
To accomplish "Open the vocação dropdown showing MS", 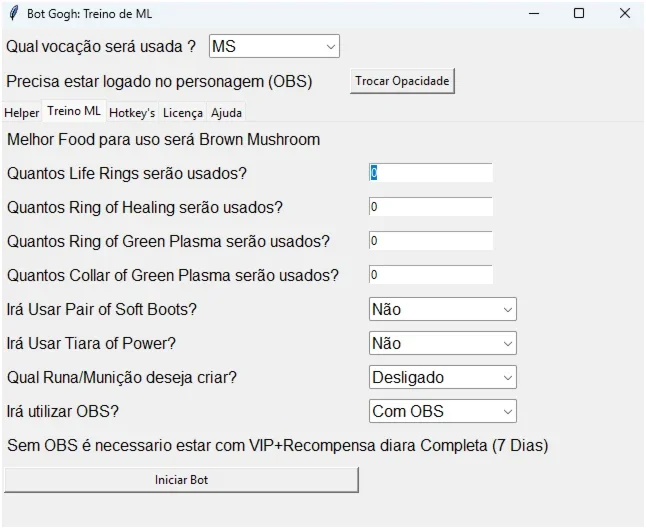I will click(274, 46).
